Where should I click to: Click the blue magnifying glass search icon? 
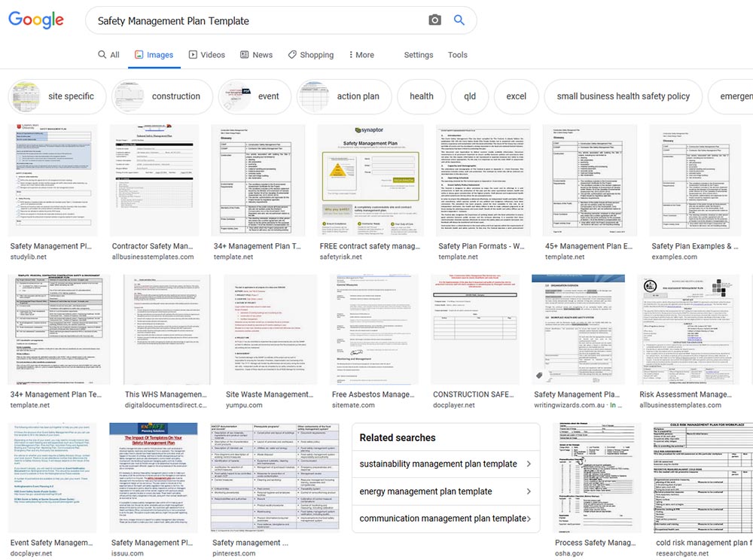pyautogui.click(x=459, y=20)
